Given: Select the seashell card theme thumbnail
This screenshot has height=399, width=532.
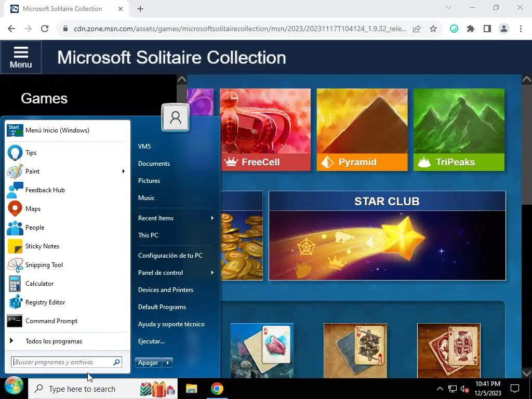Looking at the screenshot, I should click(262, 351).
